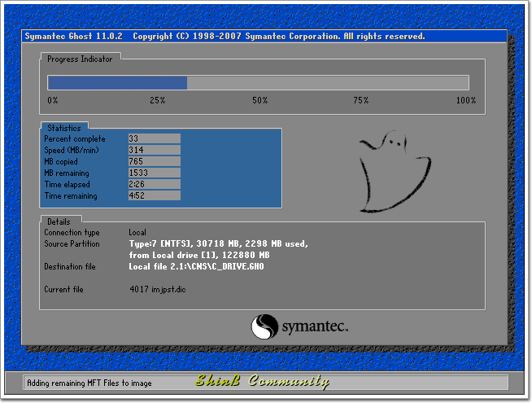The height and width of the screenshot is (403, 532).
Task: Click the Time remaining value 4:52
Action: 155,195
